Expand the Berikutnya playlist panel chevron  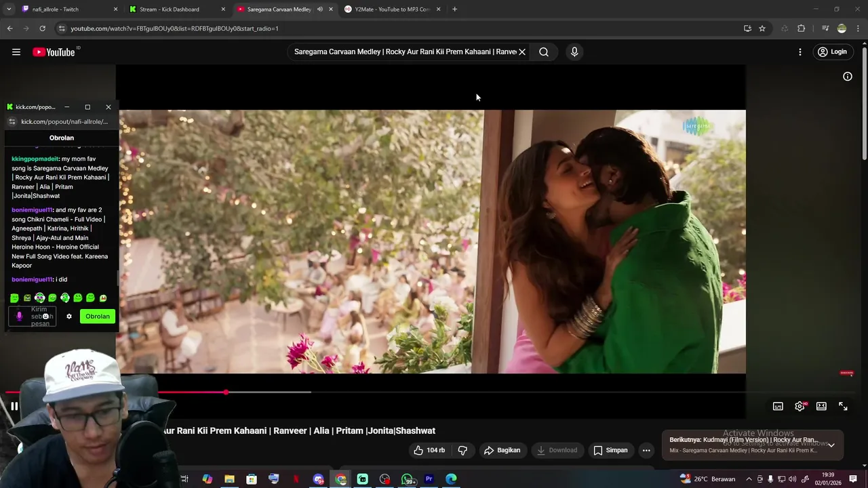click(831, 445)
